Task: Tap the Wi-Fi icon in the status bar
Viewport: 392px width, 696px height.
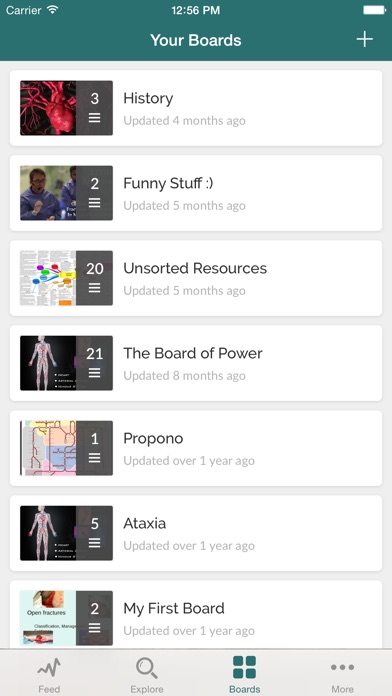Action: click(53, 10)
